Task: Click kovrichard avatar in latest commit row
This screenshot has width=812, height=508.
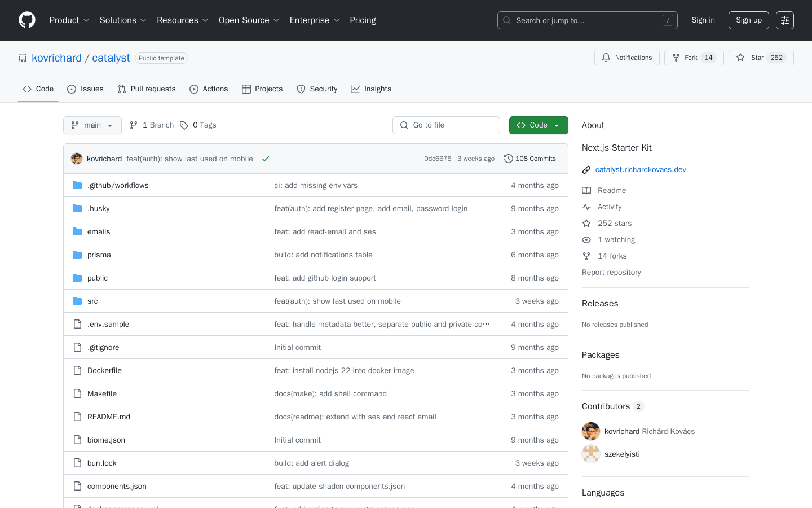Action: pos(77,159)
